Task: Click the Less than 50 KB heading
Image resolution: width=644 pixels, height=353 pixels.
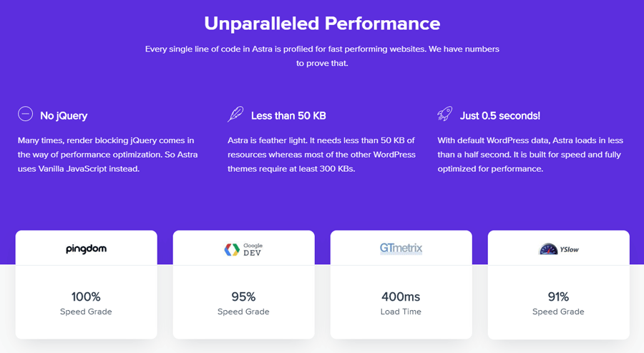Action: point(288,115)
